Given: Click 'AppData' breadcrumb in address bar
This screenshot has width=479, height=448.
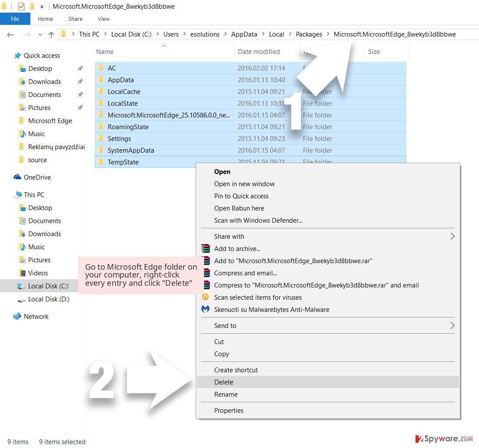Looking at the screenshot, I should tap(244, 34).
